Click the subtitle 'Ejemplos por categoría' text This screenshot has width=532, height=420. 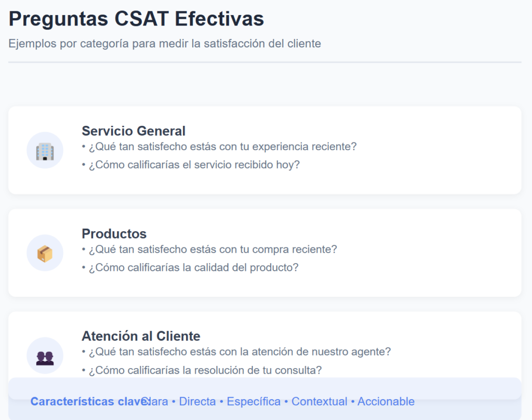(164, 44)
